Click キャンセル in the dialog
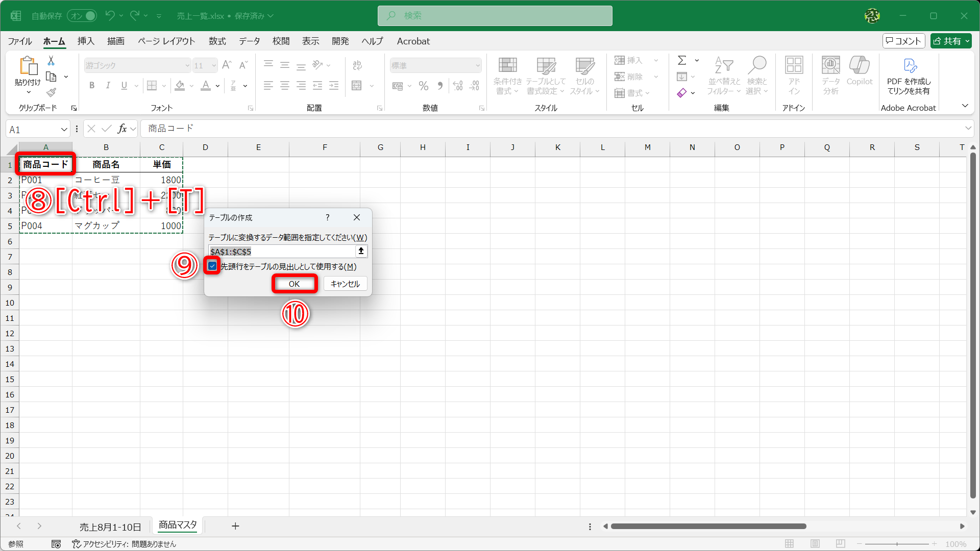Image resolution: width=980 pixels, height=551 pixels. coord(345,284)
